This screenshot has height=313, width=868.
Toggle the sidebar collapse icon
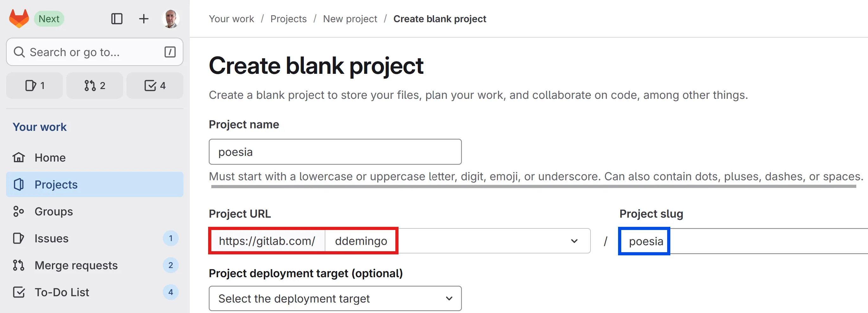point(117,18)
